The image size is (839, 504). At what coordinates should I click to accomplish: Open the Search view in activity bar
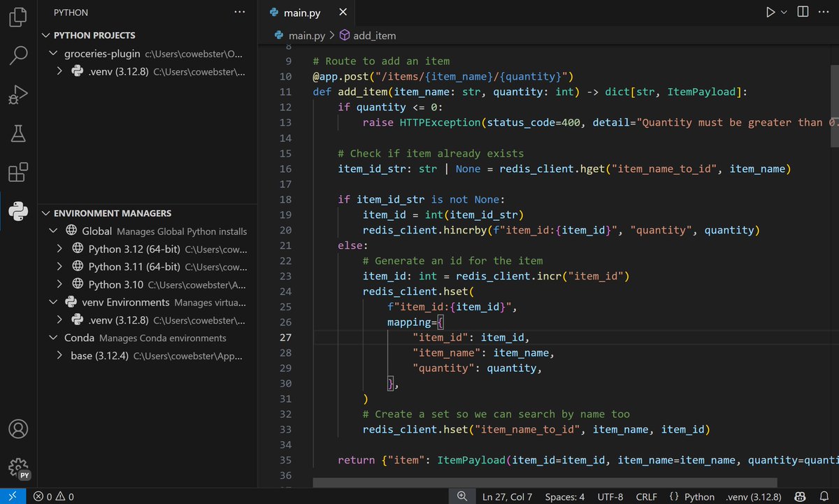[x=18, y=55]
